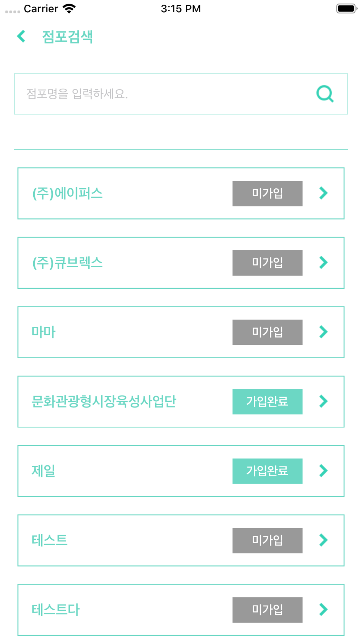The width and height of the screenshot is (362, 644).
Task: Tap the chevron for 문화관광형시장육성사업단
Action: pos(323,401)
